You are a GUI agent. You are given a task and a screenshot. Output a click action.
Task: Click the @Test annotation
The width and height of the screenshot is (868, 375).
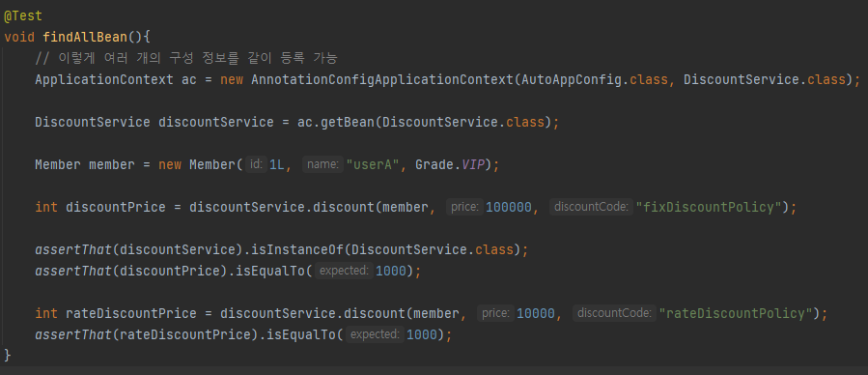pos(23,16)
